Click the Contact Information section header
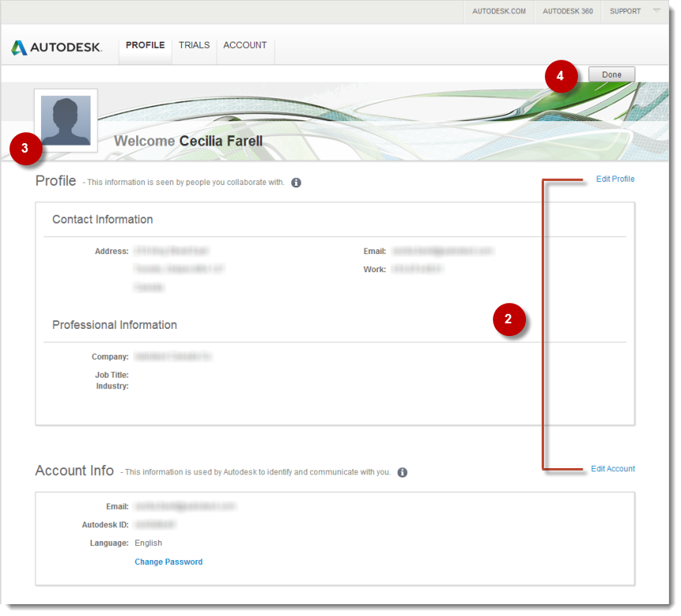681x616 pixels. (102, 219)
